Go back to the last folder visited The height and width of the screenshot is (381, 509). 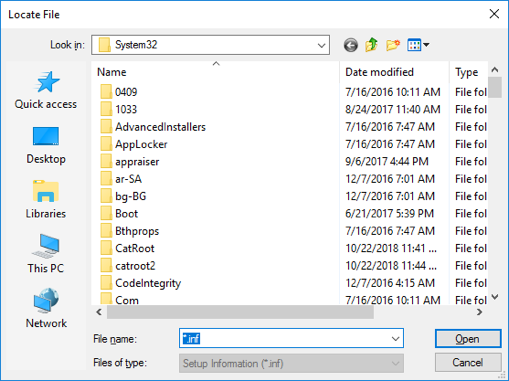[351, 45]
